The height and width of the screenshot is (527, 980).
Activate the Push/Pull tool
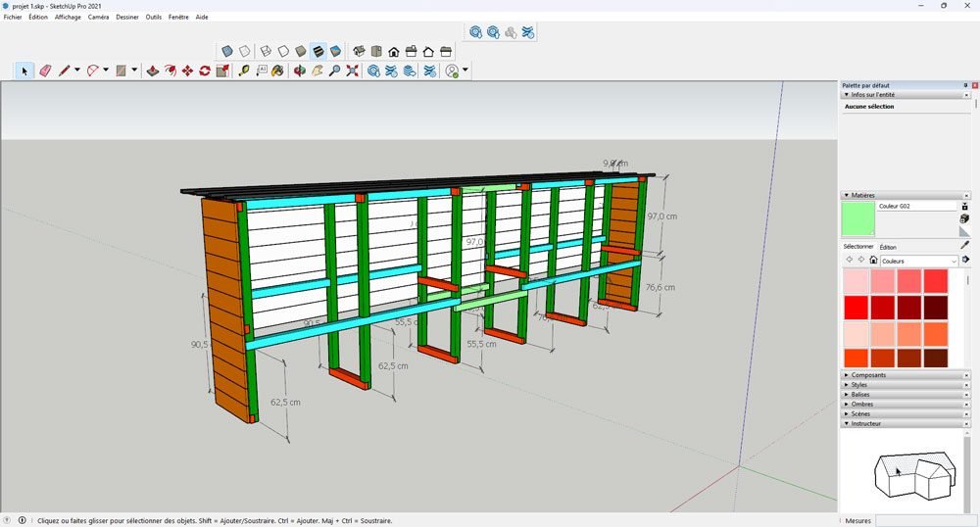[x=152, y=71]
